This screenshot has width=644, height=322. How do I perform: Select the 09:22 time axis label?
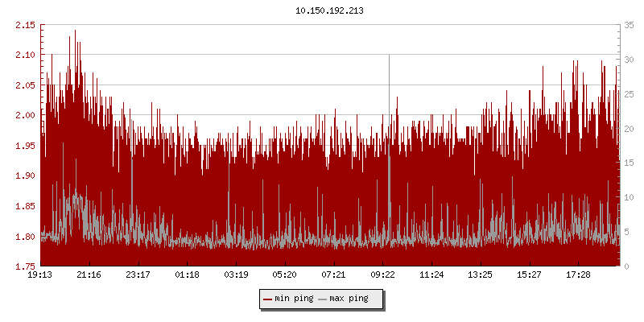click(383, 275)
